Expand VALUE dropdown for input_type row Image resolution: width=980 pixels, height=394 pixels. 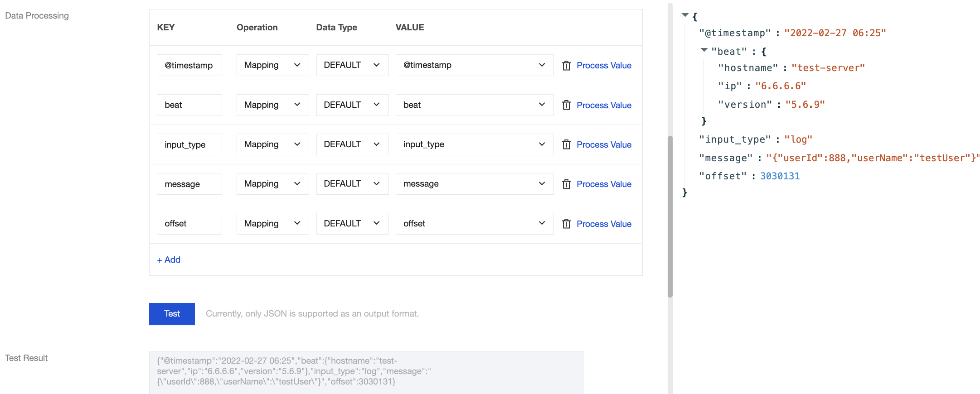474,144
